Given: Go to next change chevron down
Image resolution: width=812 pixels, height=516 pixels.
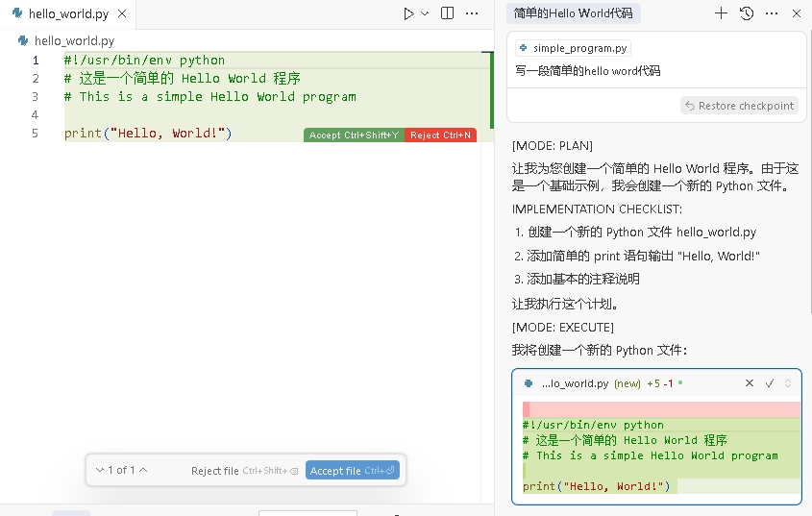Looking at the screenshot, I should (x=100, y=470).
